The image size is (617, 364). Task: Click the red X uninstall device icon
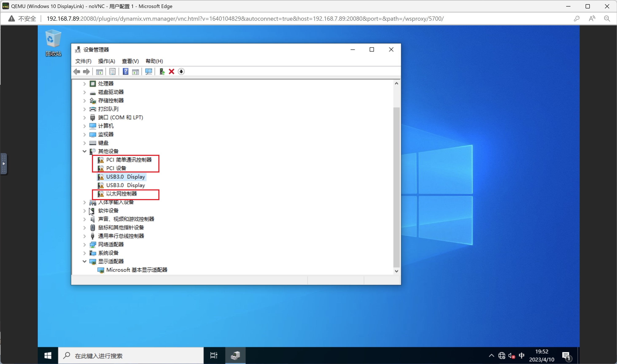(171, 72)
